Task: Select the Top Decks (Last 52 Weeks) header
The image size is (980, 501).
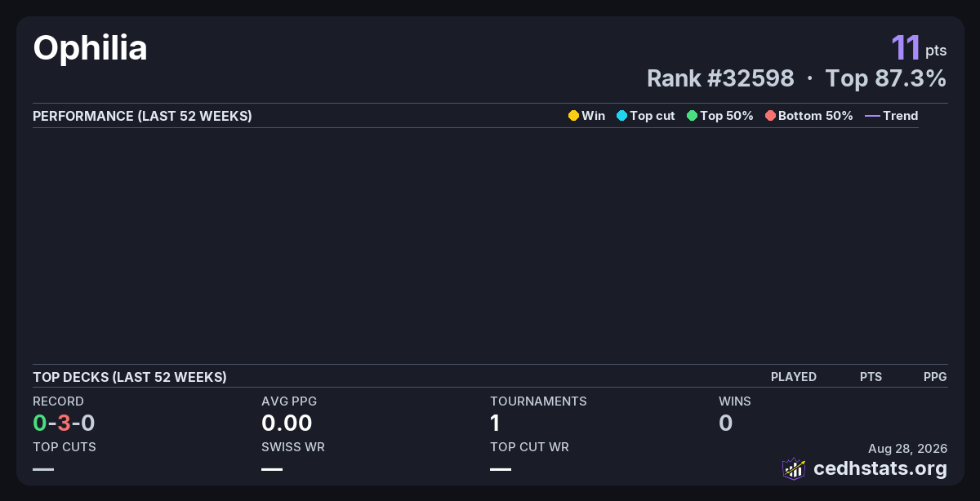Action: [130, 377]
